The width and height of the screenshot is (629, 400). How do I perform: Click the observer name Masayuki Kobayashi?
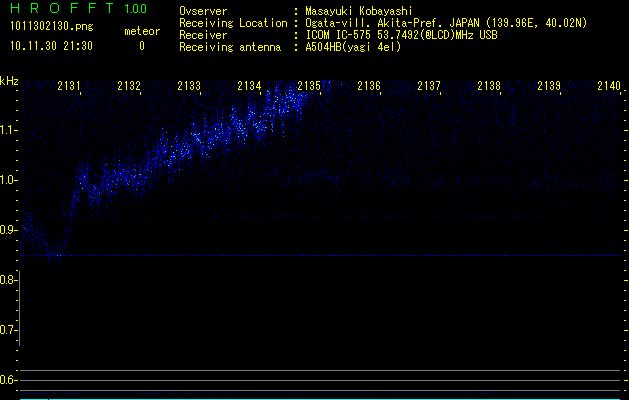pos(359,11)
